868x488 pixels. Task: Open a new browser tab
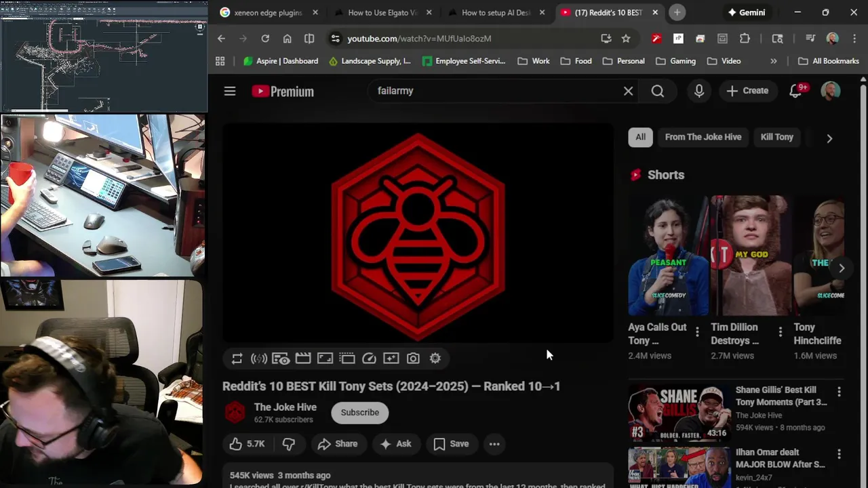click(677, 12)
